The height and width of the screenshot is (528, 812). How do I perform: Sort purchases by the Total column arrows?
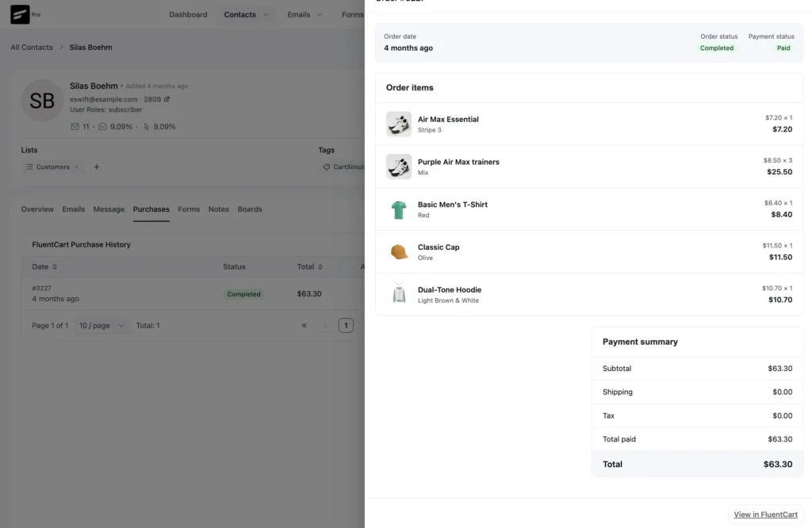click(320, 266)
